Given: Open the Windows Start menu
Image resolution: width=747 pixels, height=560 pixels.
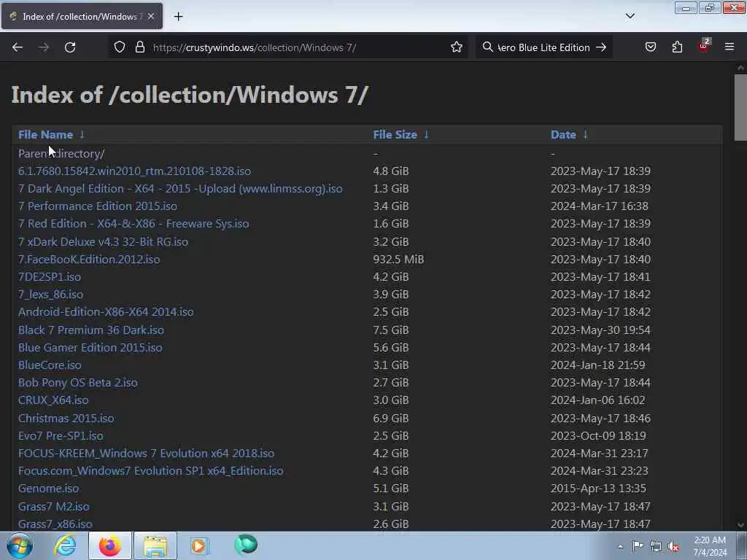Looking at the screenshot, I should point(20,545).
